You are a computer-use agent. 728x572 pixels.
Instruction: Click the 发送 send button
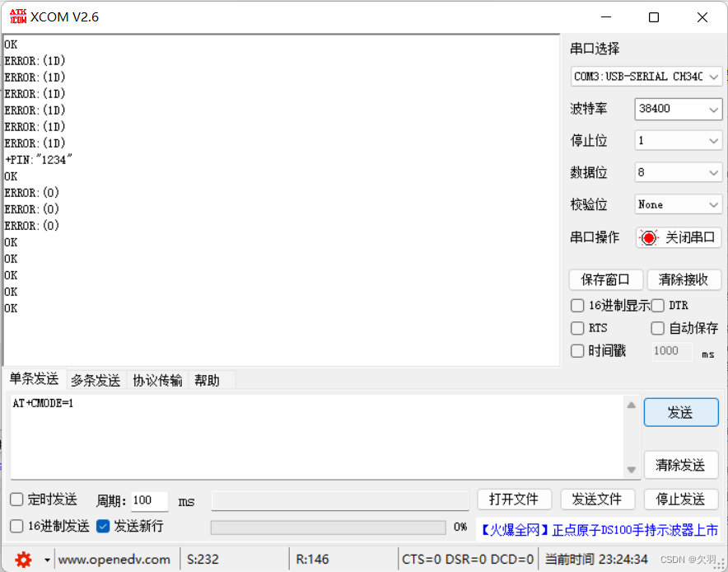tap(681, 412)
